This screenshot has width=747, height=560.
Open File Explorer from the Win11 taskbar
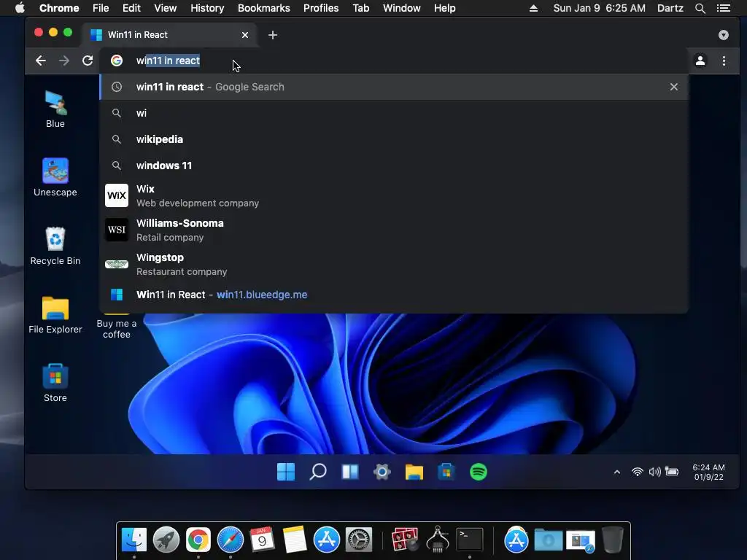pyautogui.click(x=414, y=472)
